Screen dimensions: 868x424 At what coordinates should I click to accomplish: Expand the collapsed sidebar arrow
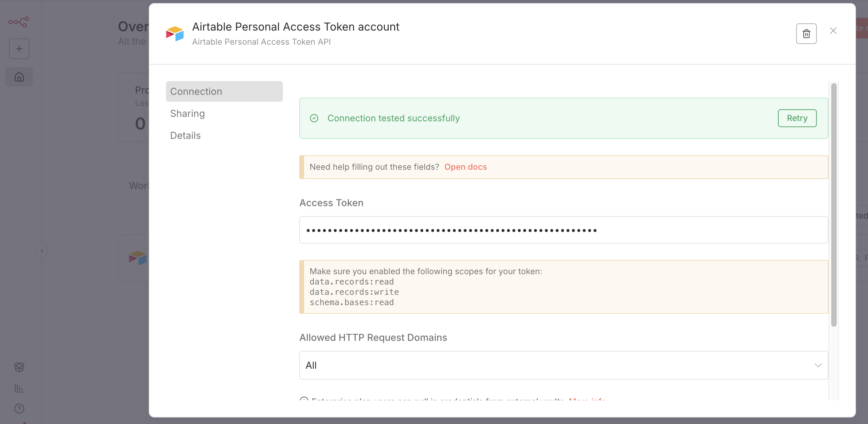coord(42,251)
